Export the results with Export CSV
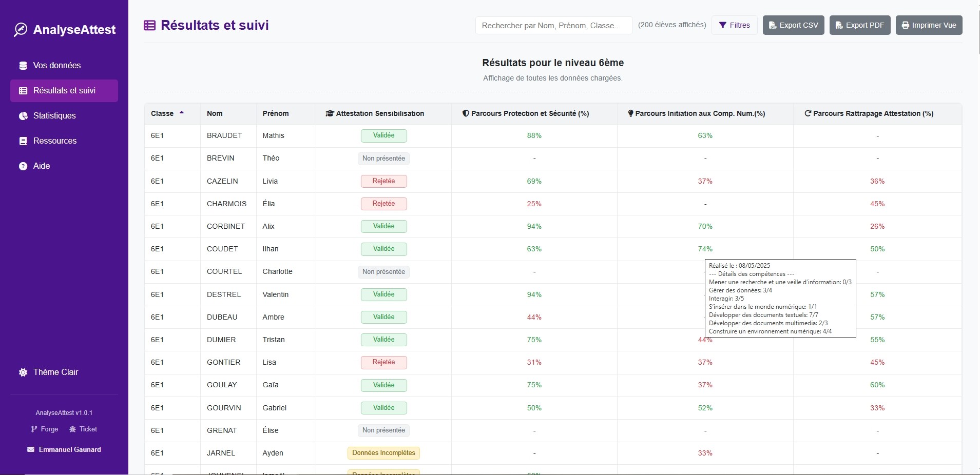Screen dimensions: 980x475 pos(793,25)
